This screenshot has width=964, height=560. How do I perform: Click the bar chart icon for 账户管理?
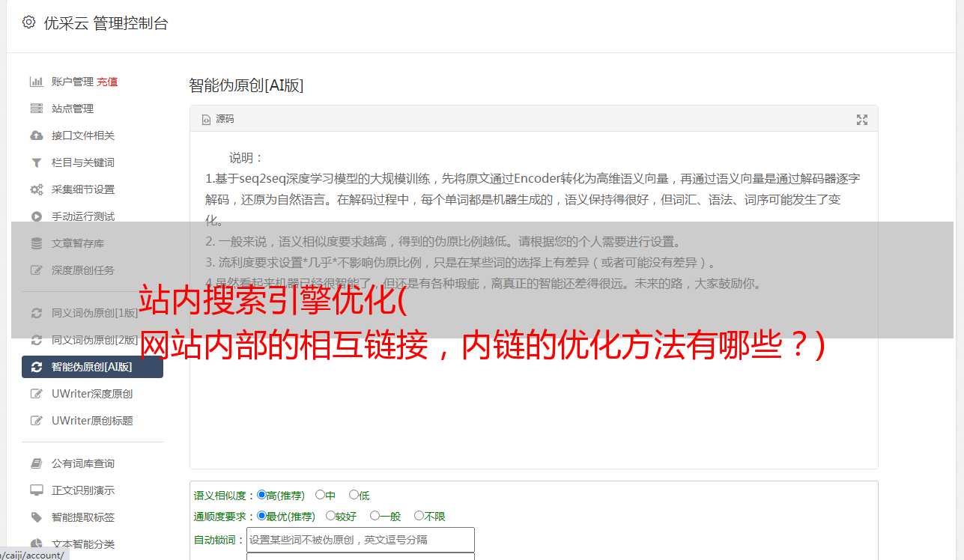pos(36,82)
